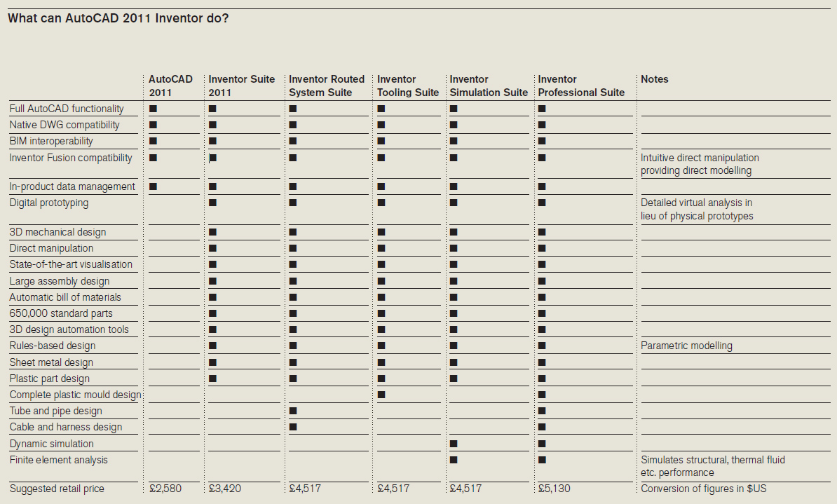
Task: Click Digital prototyping square under Inventor Suite 2011
Action: (x=212, y=203)
